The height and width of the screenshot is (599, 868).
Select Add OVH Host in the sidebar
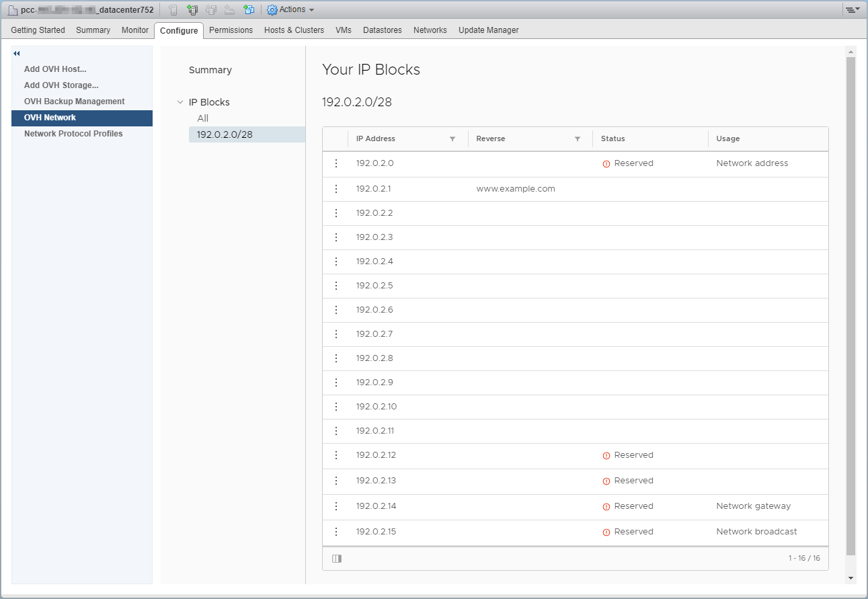click(55, 69)
